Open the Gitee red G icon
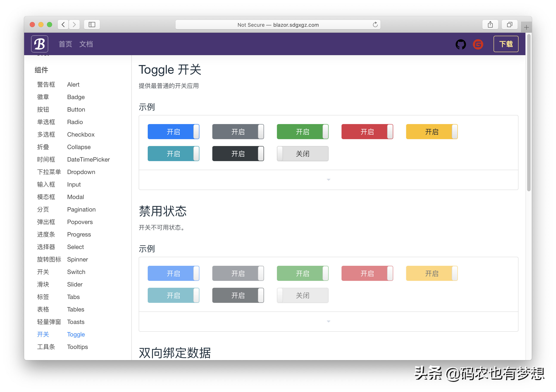The width and height of the screenshot is (556, 392). coord(478,44)
